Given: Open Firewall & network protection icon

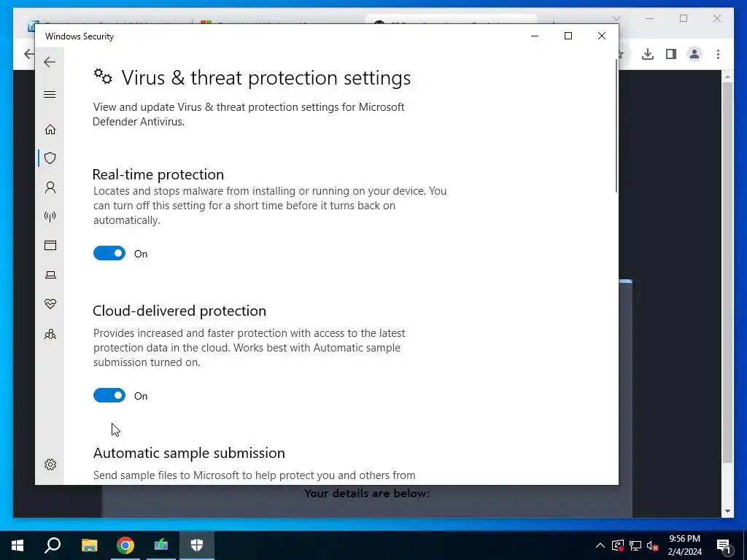Looking at the screenshot, I should [50, 217].
